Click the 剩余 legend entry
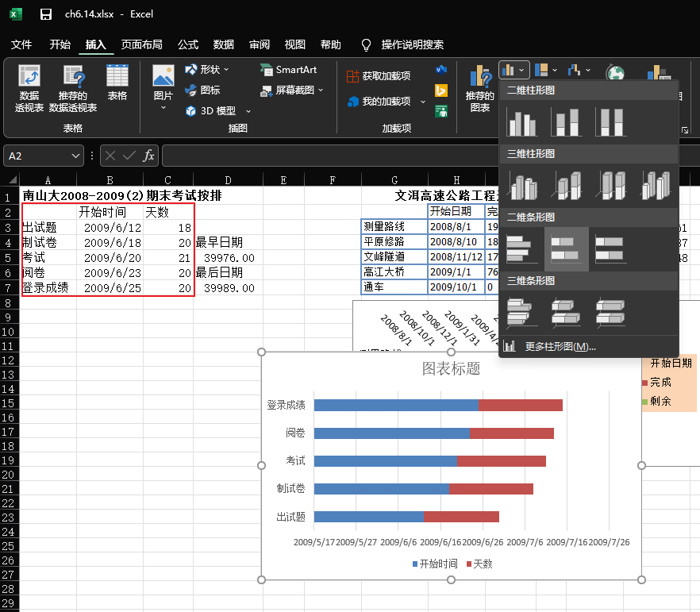Image resolution: width=700 pixels, height=612 pixels. point(656,401)
